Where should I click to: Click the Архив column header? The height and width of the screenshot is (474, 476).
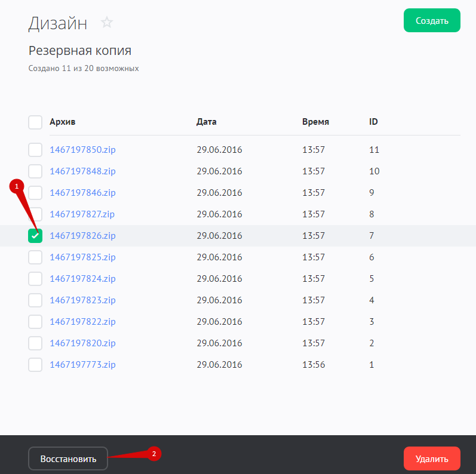[63, 122]
